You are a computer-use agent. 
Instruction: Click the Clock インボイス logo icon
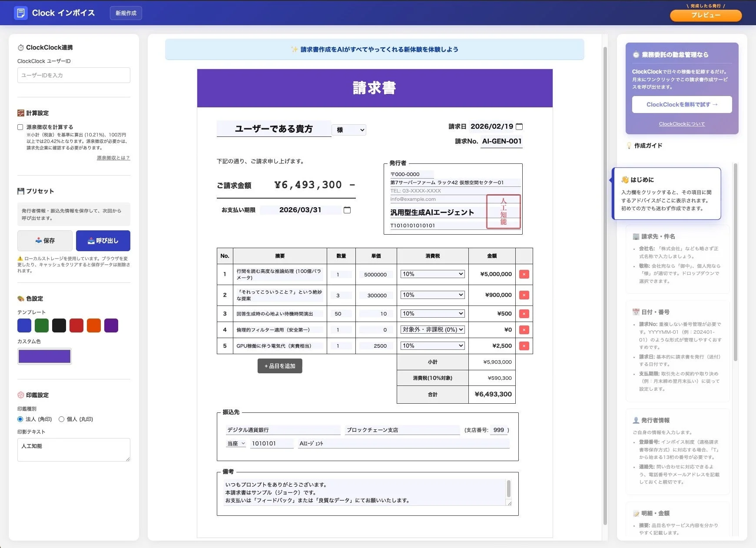coord(21,13)
